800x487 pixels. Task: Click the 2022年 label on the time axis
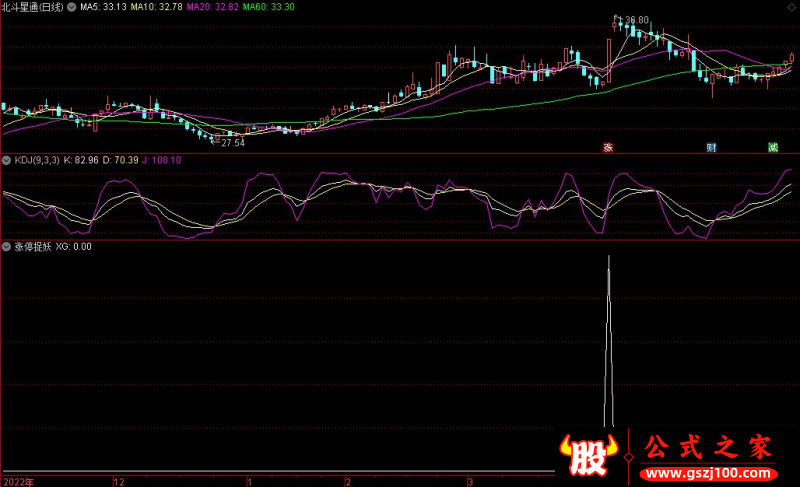click(18, 481)
